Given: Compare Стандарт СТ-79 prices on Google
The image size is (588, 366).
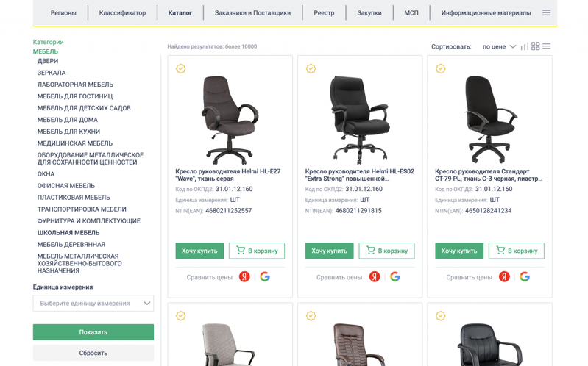Looking at the screenshot, I should (x=525, y=277).
